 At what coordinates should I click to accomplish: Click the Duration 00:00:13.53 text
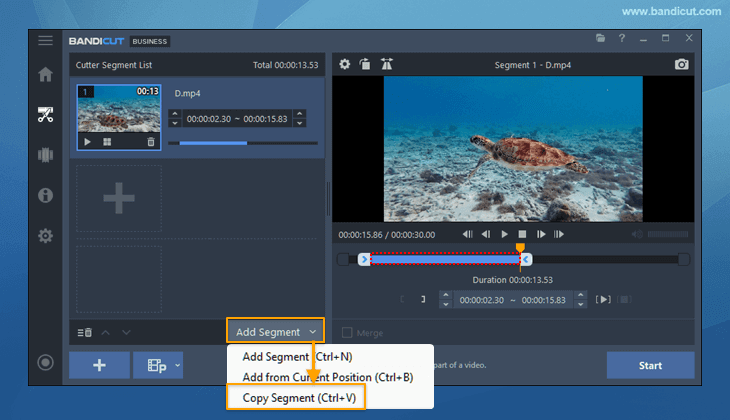click(x=513, y=280)
